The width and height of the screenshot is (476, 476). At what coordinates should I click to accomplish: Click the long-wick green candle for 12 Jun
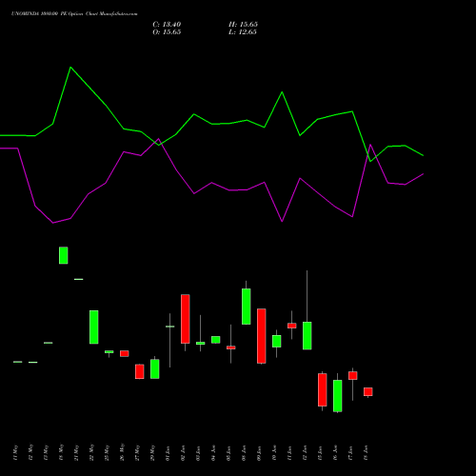tap(307, 335)
